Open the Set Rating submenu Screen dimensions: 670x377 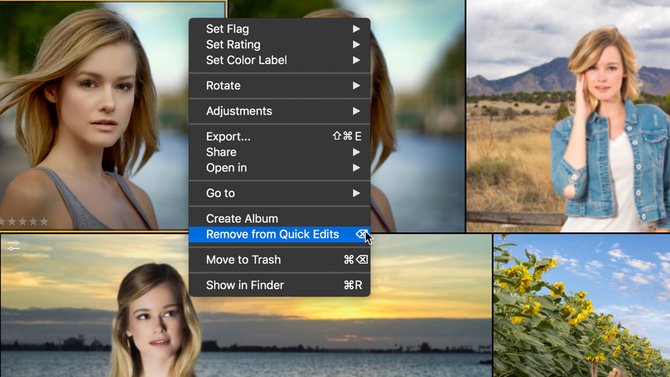(279, 44)
